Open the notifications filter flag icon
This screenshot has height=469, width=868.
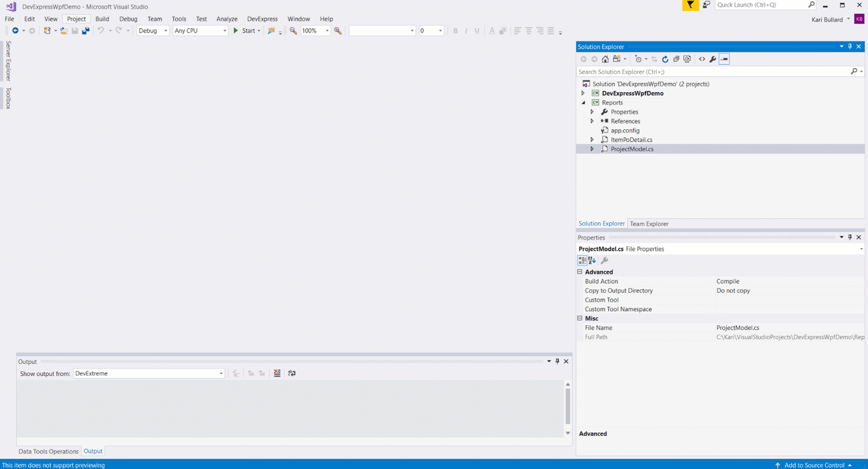[690, 5]
